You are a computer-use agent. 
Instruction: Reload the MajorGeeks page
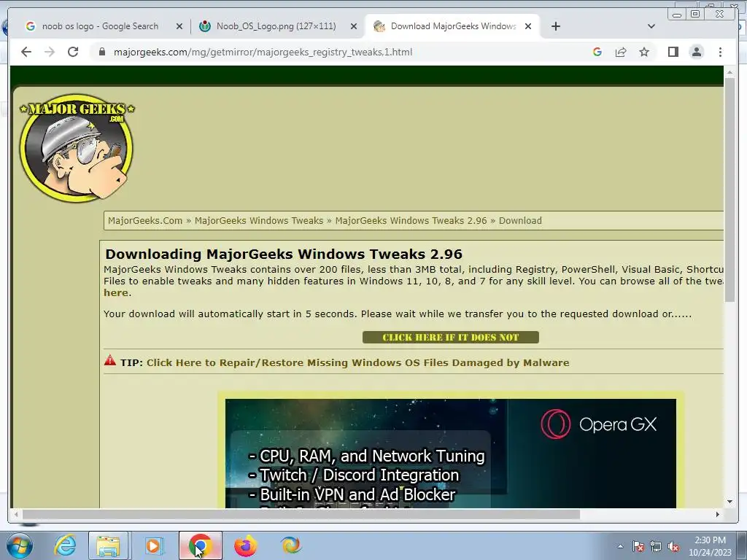click(73, 52)
